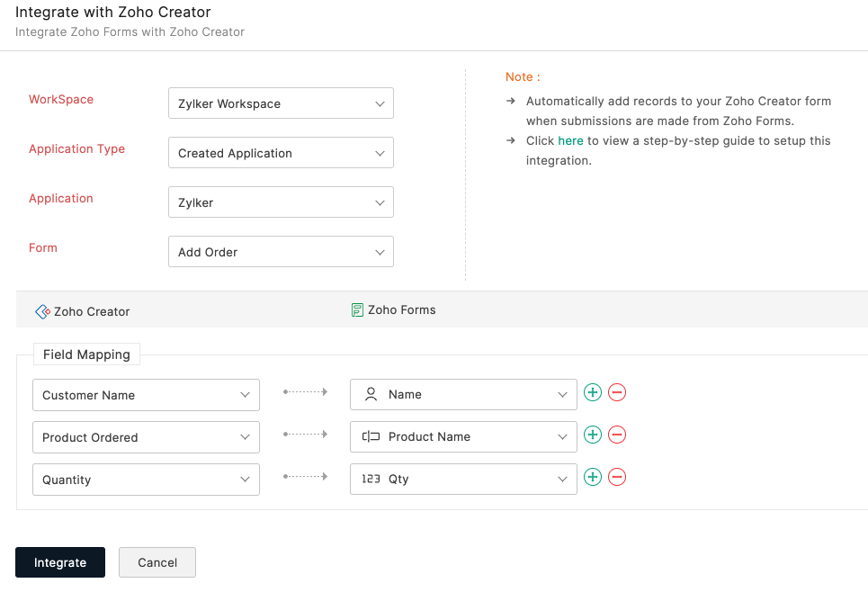Image resolution: width=868 pixels, height=601 pixels.
Task: Open the Quantity Creator field dropdown
Action: [x=146, y=480]
